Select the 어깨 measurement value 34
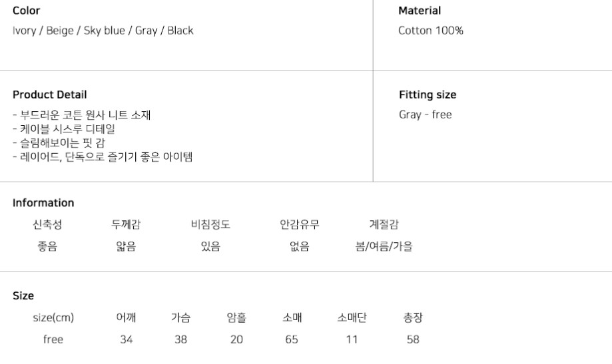This screenshot has width=612, height=364. 127,340
